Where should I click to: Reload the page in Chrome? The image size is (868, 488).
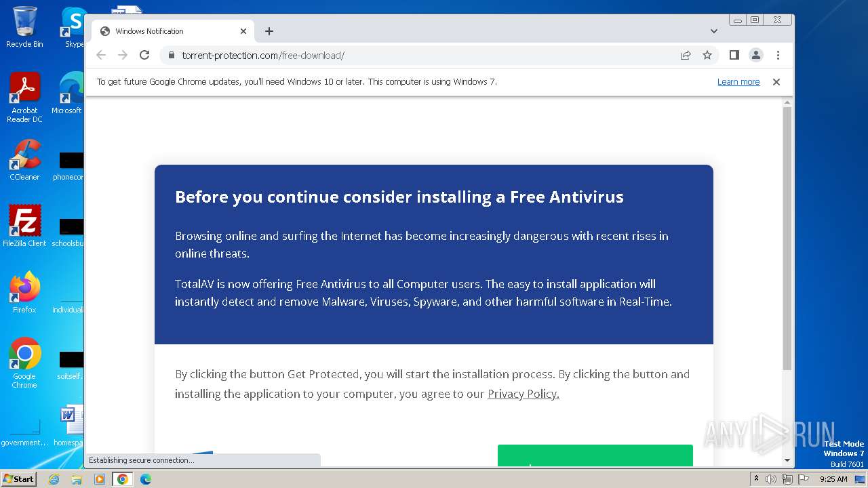pyautogui.click(x=144, y=56)
